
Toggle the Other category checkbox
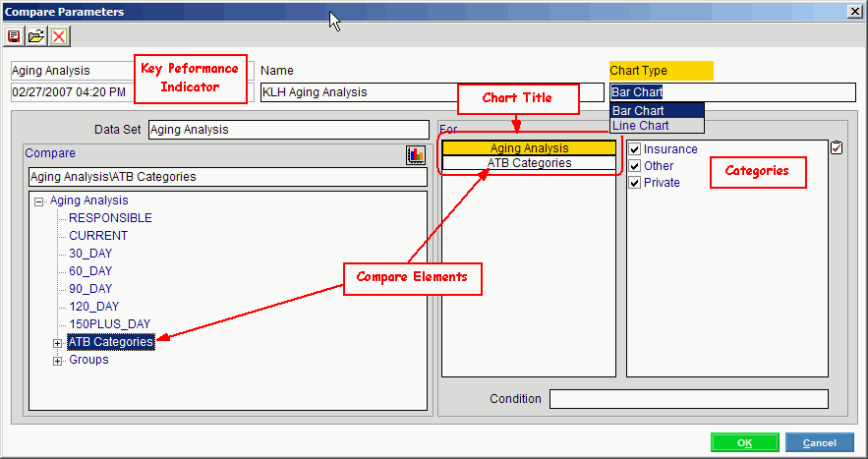click(635, 166)
